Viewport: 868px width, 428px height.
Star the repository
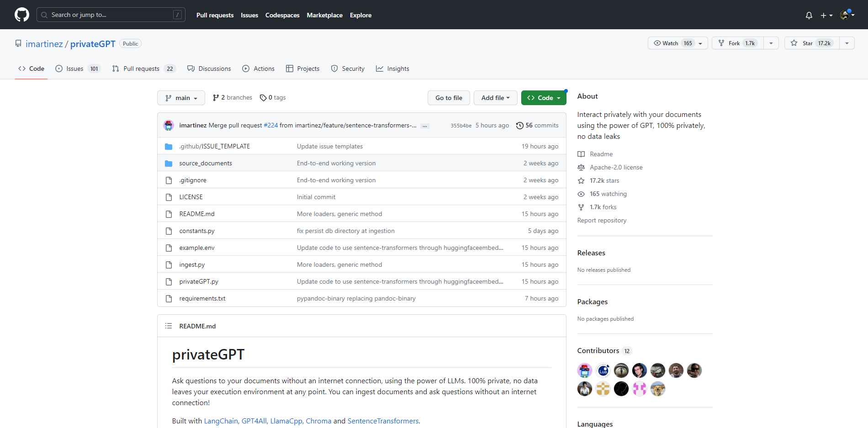812,43
